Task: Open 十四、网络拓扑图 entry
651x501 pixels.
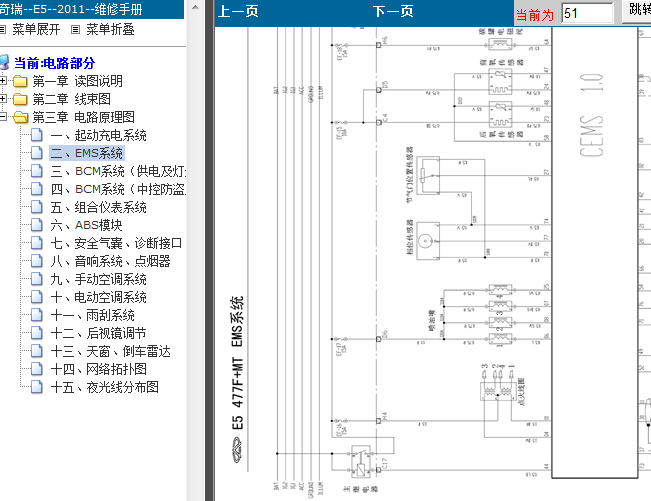Action: tap(98, 369)
